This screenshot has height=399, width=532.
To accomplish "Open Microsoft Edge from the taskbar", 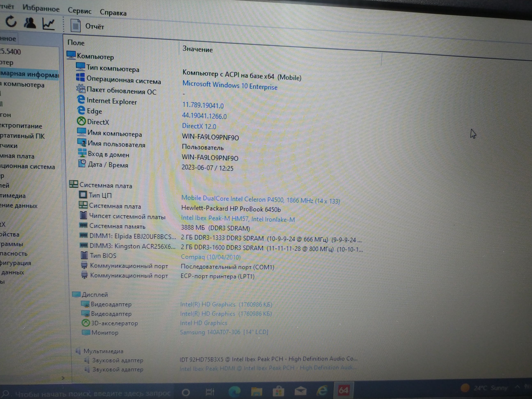I will click(234, 392).
